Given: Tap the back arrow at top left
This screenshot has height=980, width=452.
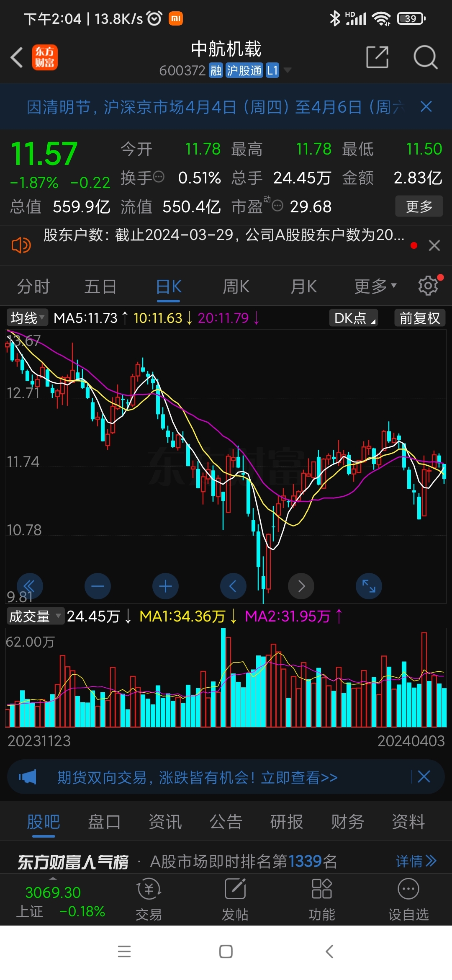Looking at the screenshot, I should 17,57.
